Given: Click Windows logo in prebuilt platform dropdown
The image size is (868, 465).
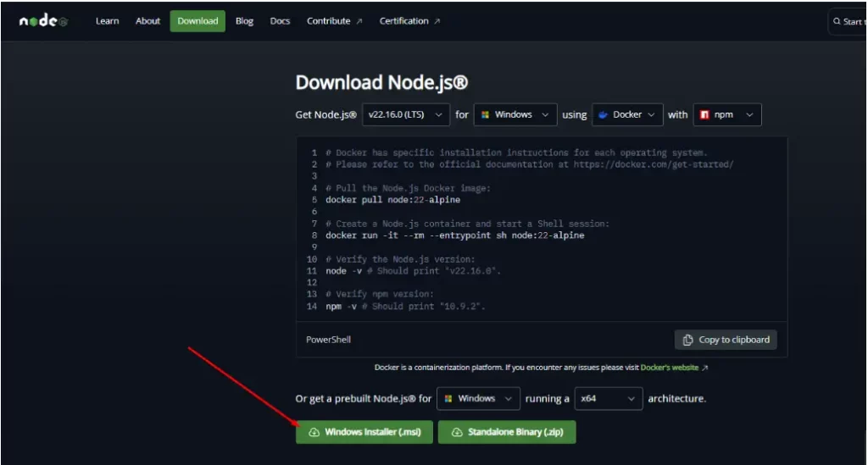Looking at the screenshot, I should pos(448,399).
